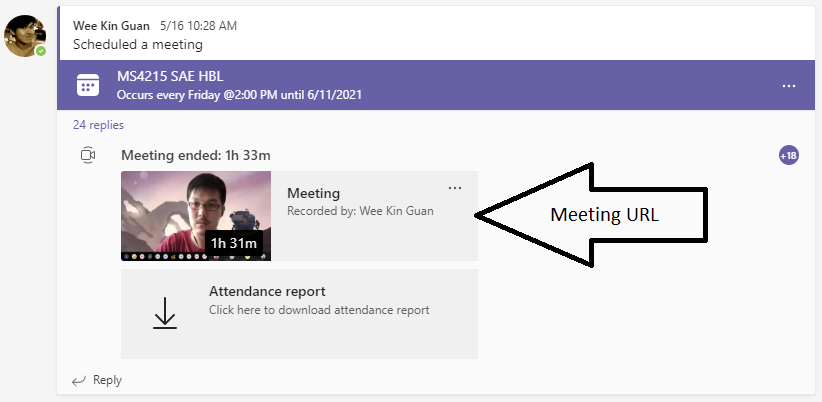
Task: Show the +18 participants badge
Action: tap(788, 155)
